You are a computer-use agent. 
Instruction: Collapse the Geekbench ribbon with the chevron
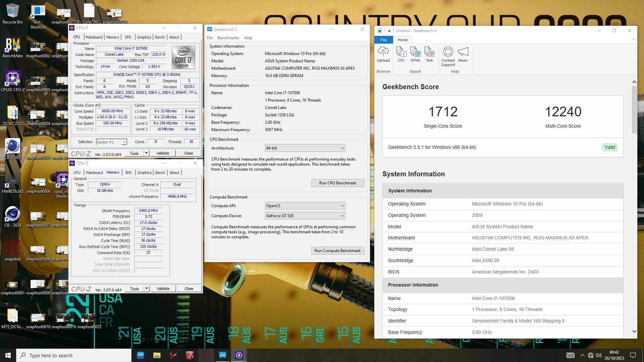click(634, 40)
